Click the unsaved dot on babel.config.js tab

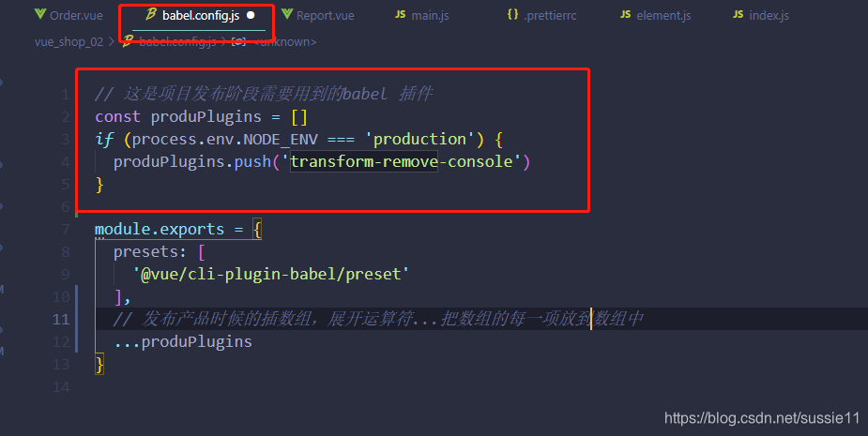click(x=251, y=15)
